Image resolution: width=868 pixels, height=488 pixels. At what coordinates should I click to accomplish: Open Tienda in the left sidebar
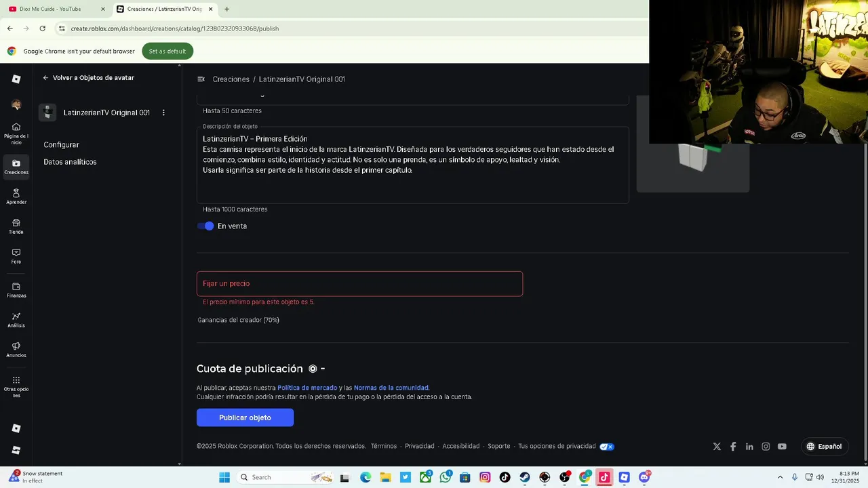pos(16,227)
